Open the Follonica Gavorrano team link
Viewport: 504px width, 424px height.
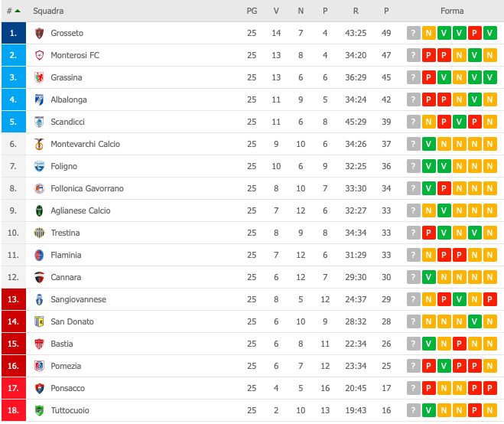click(x=87, y=188)
